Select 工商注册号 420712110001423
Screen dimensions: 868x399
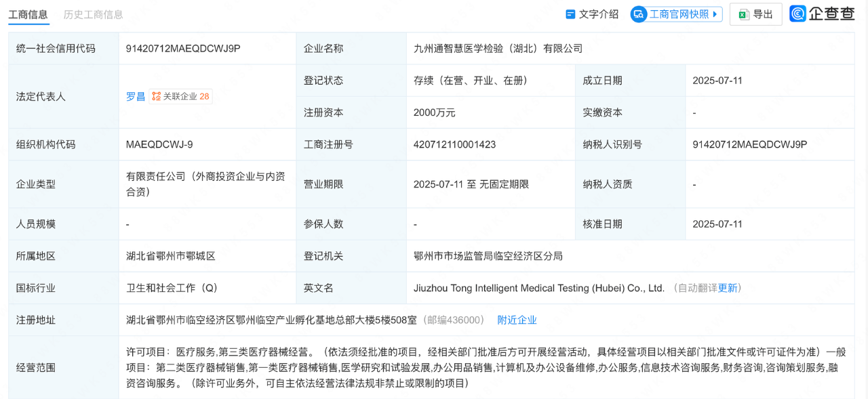(454, 144)
